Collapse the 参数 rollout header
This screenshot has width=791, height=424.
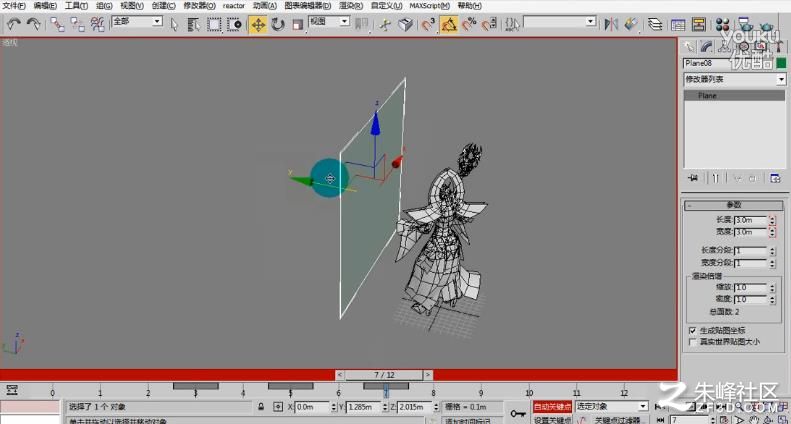734,205
